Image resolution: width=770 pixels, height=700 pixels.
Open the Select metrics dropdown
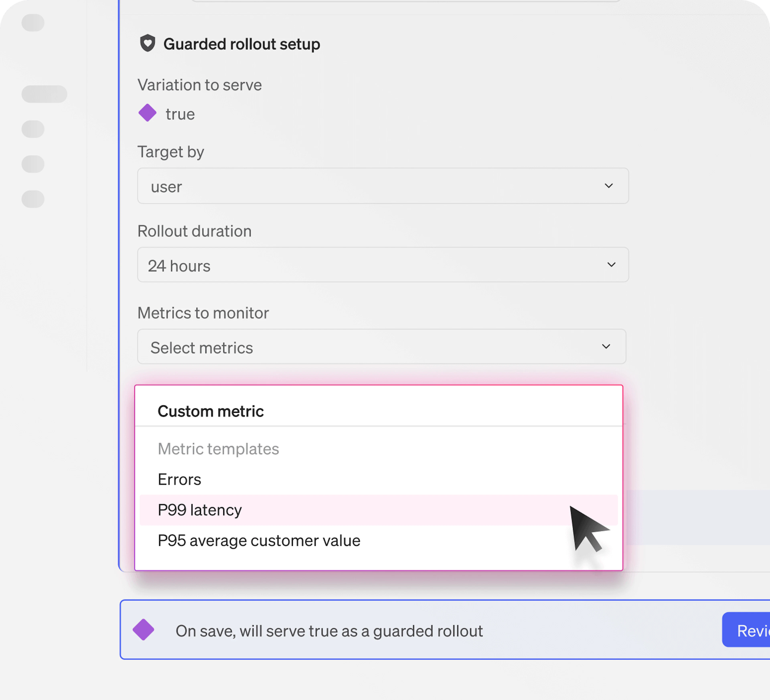pyautogui.click(x=381, y=346)
